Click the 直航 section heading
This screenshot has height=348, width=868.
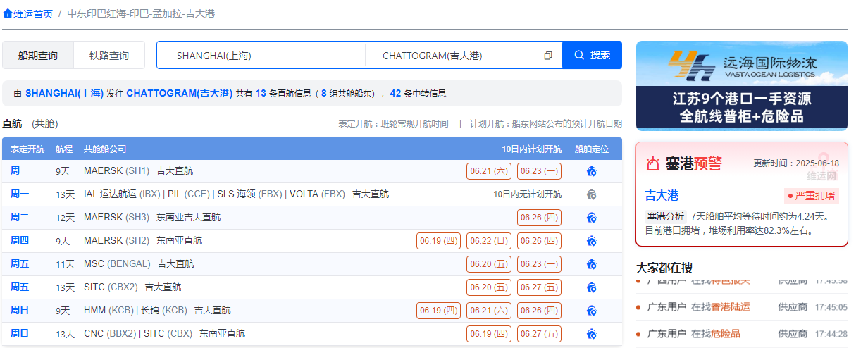(x=12, y=123)
